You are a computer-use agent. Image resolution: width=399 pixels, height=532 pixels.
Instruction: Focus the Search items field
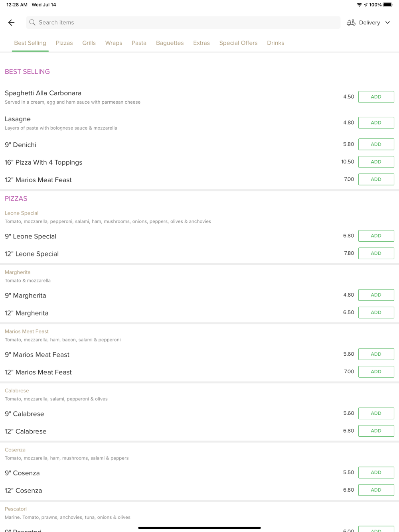(184, 23)
